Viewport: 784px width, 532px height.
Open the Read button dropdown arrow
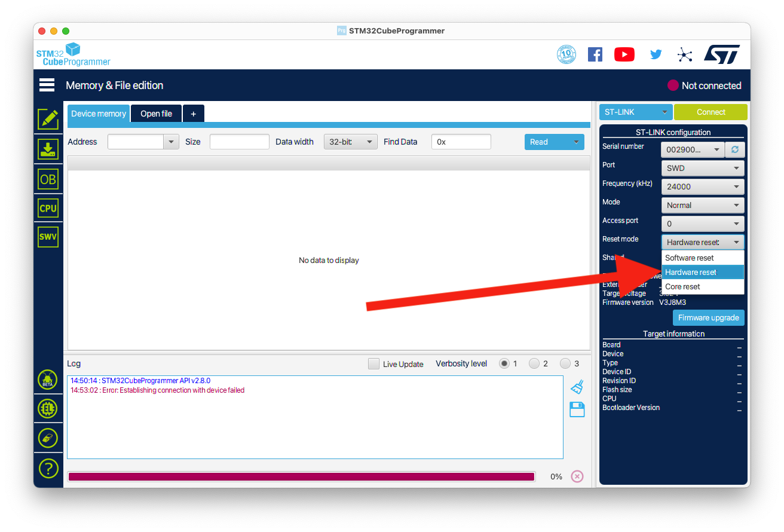pos(576,142)
